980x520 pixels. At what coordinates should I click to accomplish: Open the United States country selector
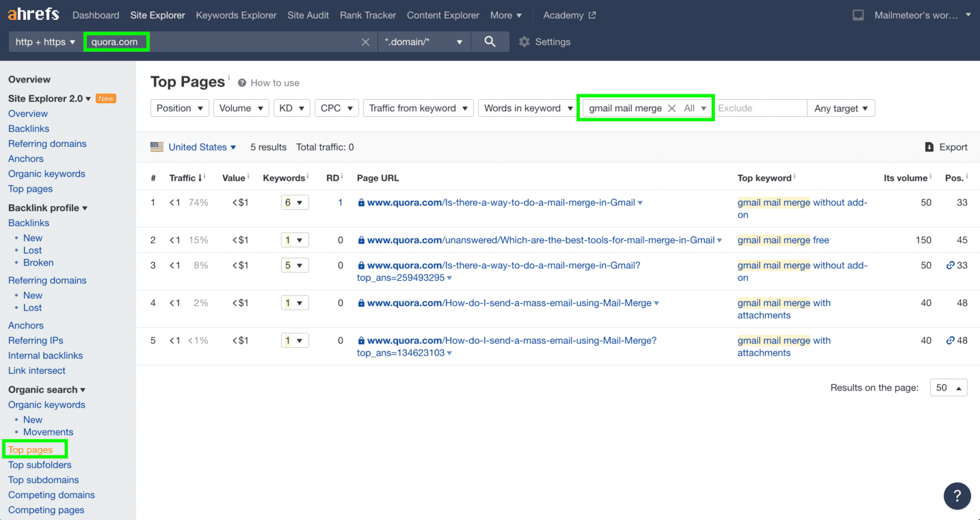(202, 147)
